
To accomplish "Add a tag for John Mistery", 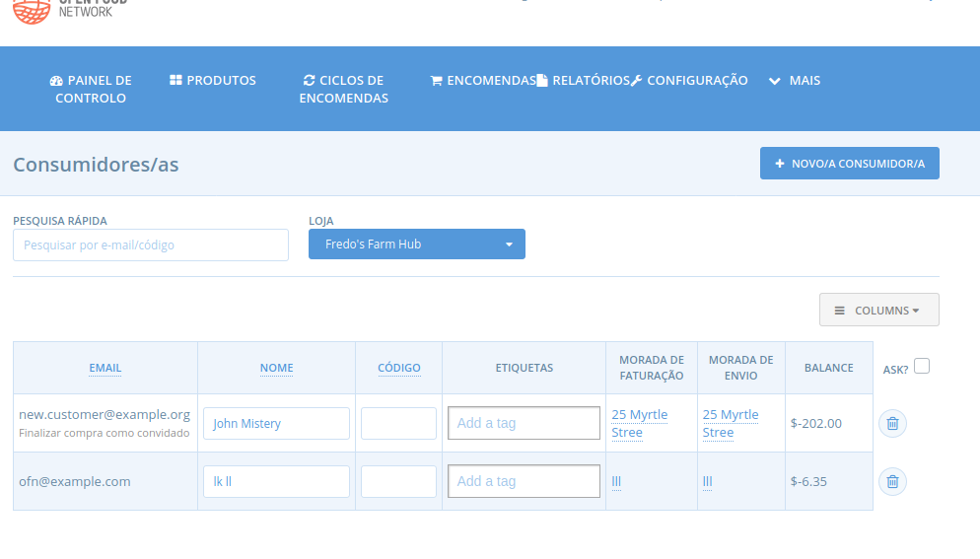I will click(524, 423).
